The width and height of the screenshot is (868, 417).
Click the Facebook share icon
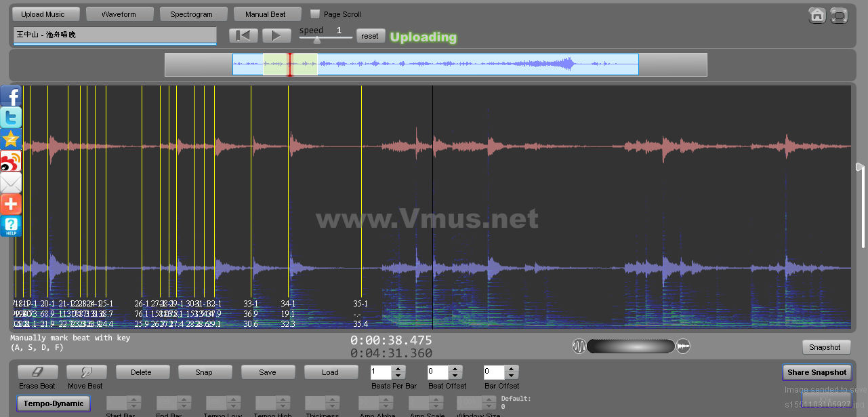(11, 96)
